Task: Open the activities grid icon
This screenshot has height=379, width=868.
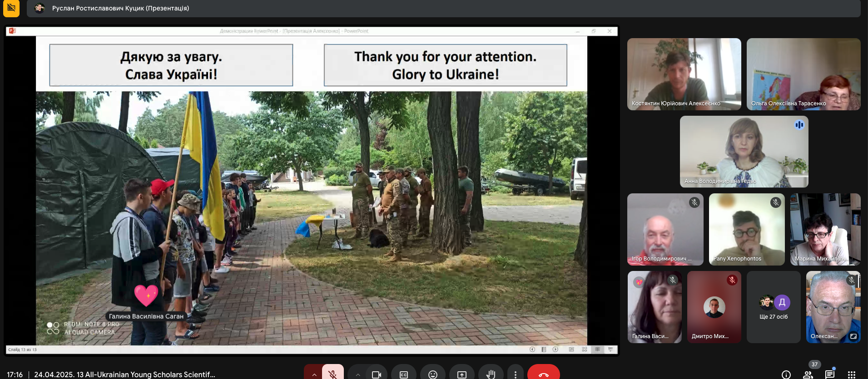Action: click(x=852, y=374)
